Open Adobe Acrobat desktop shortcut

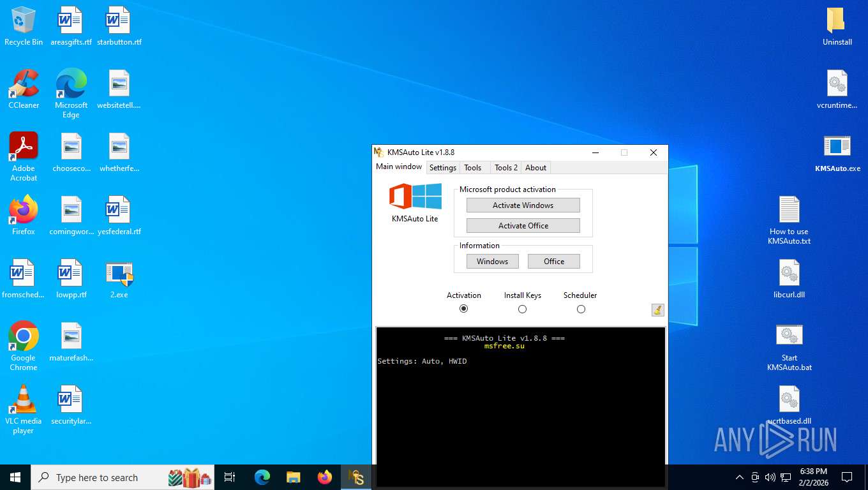coord(24,157)
